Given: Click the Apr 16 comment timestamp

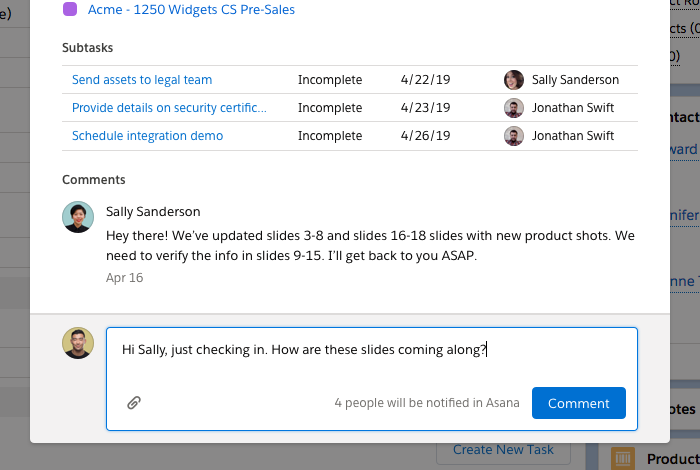Looking at the screenshot, I should coord(124,278).
